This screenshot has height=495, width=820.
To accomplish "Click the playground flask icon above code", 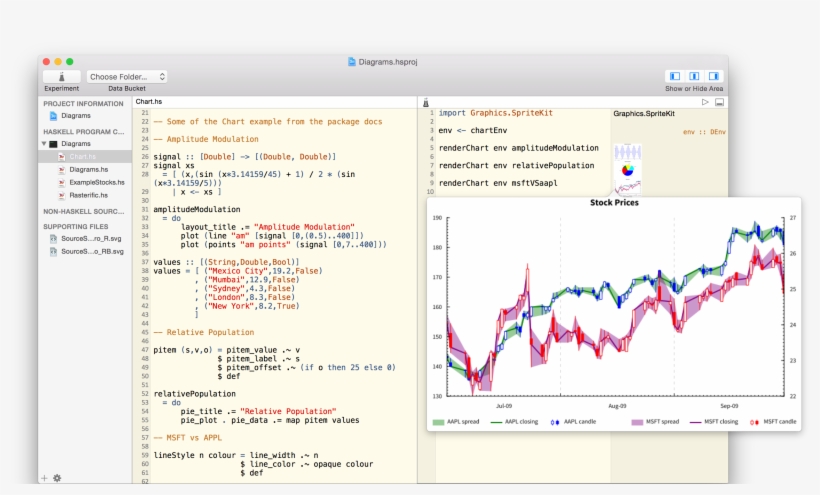I will coord(425,102).
